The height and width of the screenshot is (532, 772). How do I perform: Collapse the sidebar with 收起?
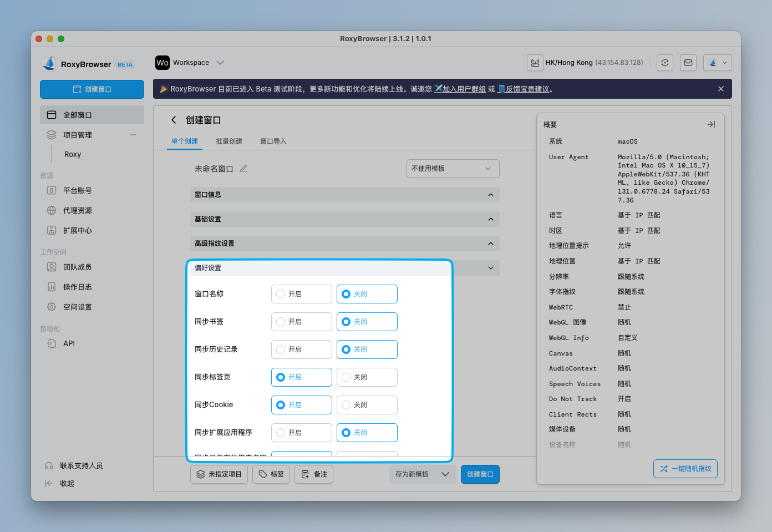coord(60,483)
